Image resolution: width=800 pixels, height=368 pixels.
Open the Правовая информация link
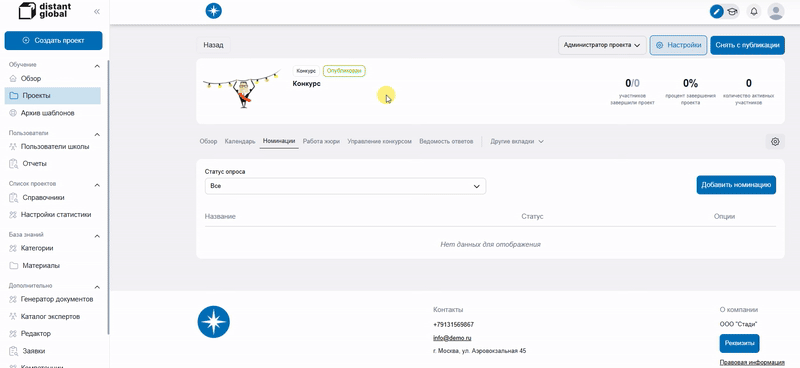point(752,362)
